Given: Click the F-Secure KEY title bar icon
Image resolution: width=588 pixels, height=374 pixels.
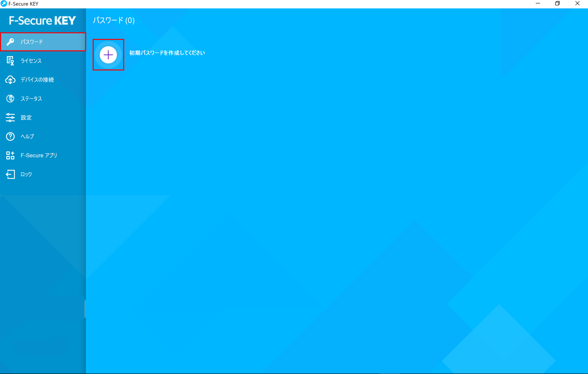Looking at the screenshot, I should point(4,4).
